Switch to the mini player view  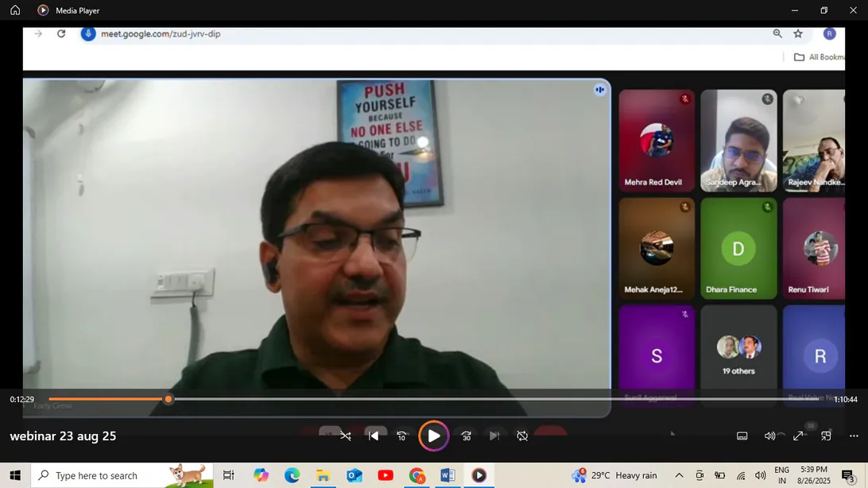826,436
